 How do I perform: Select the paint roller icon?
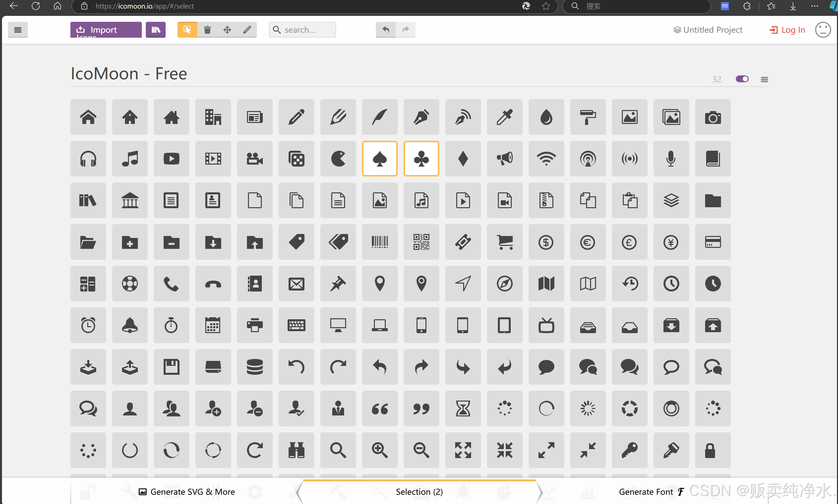(588, 117)
